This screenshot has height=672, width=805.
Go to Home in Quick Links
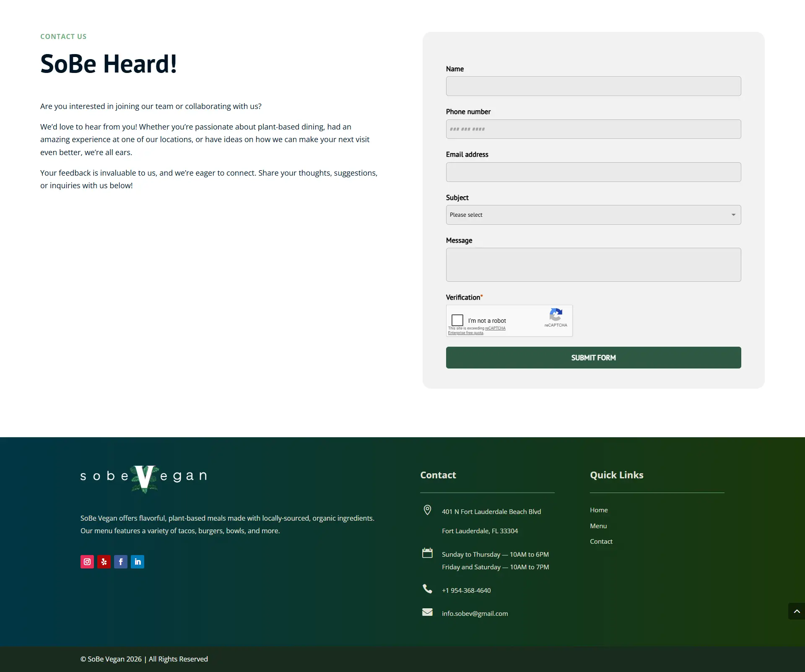pyautogui.click(x=599, y=510)
